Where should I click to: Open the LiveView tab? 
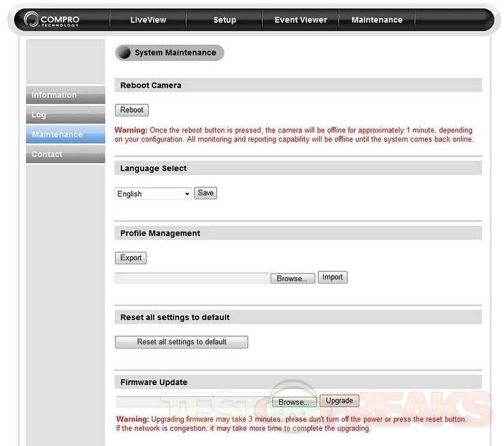[x=148, y=20]
